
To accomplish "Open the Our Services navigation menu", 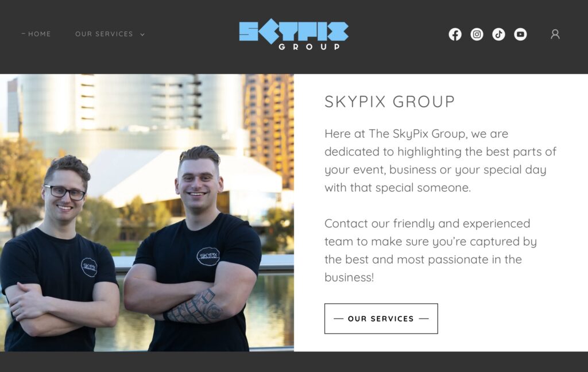I will tap(105, 34).
